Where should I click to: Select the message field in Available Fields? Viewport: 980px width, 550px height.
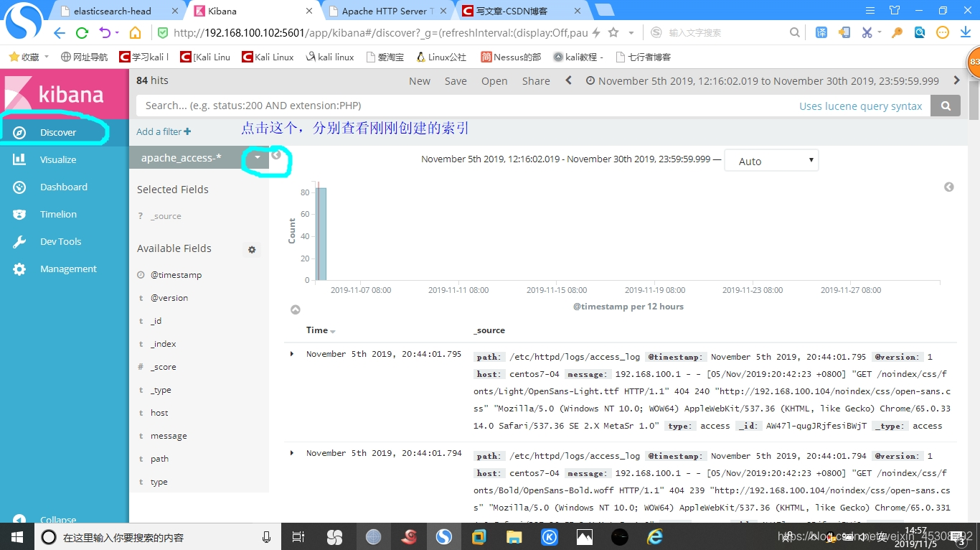(169, 436)
